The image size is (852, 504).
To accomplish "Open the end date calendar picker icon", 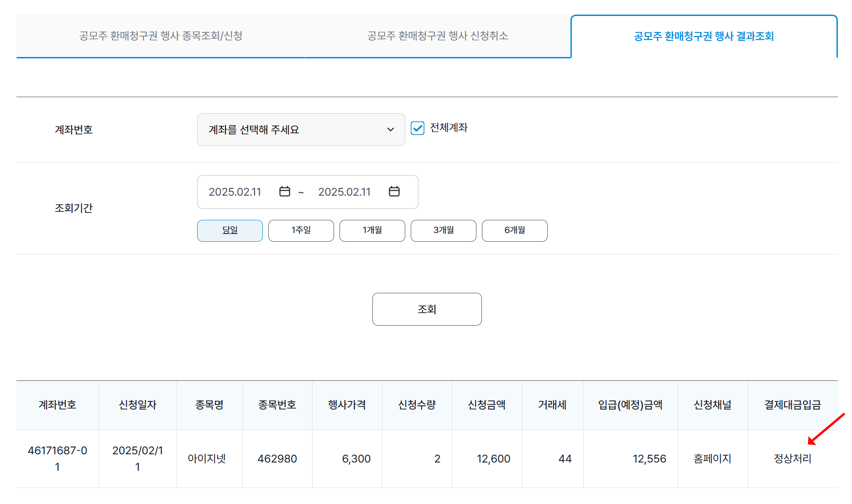I will 394,192.
